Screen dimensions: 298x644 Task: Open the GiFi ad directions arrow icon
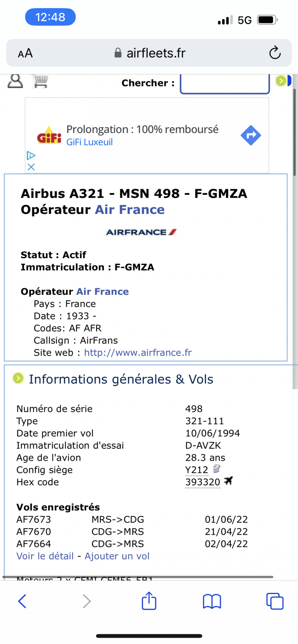(x=251, y=136)
